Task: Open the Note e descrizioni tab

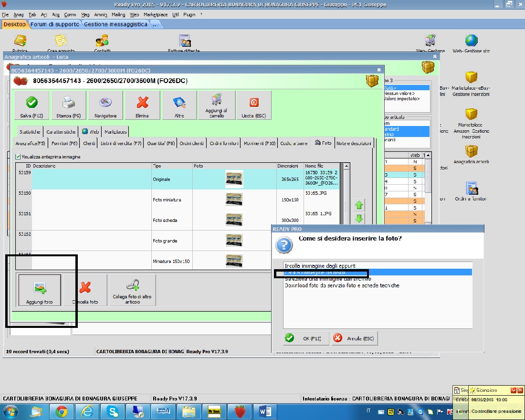Action: 354,143
